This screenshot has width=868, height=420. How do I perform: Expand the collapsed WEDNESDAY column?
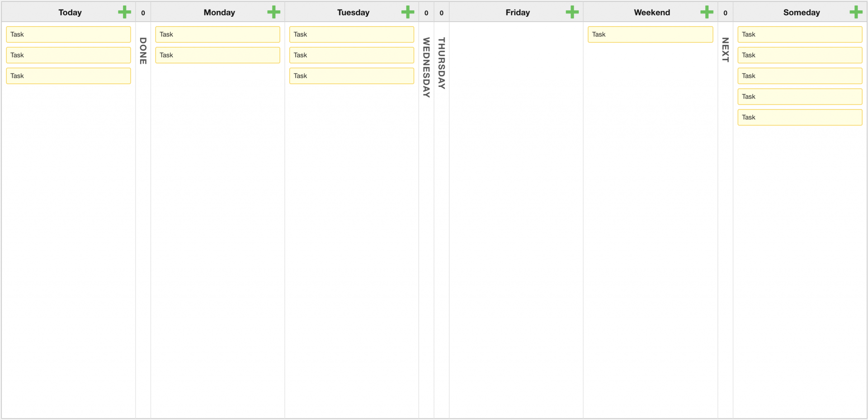[426, 67]
